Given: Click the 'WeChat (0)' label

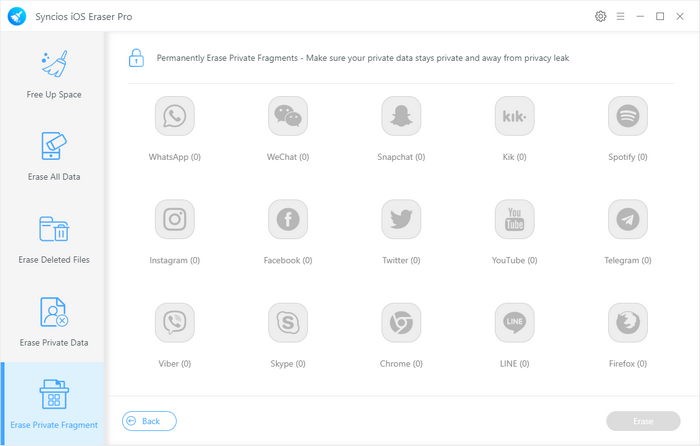Looking at the screenshot, I should click(x=288, y=157).
